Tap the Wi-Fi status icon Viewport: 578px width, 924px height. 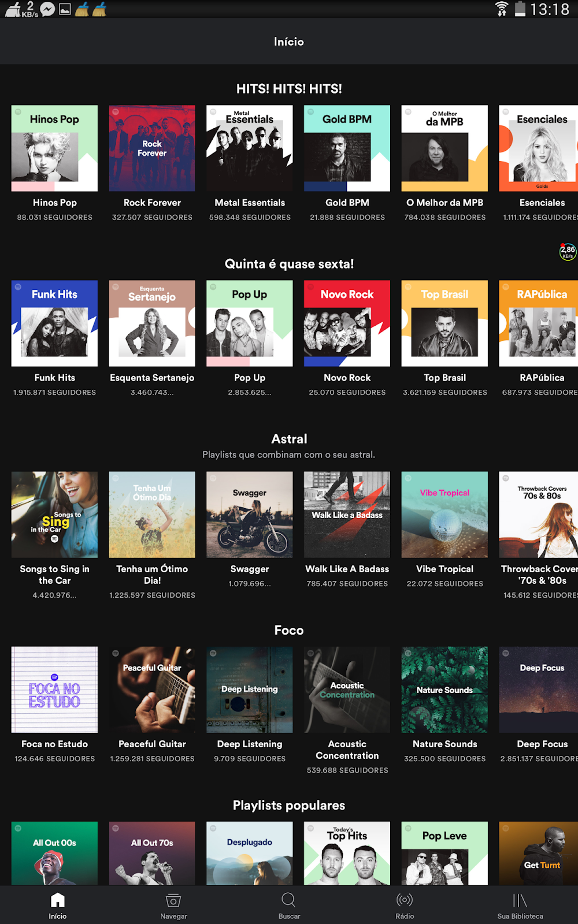(502, 9)
